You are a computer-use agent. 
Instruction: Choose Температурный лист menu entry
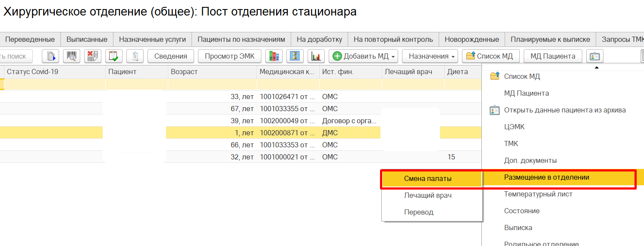538,194
